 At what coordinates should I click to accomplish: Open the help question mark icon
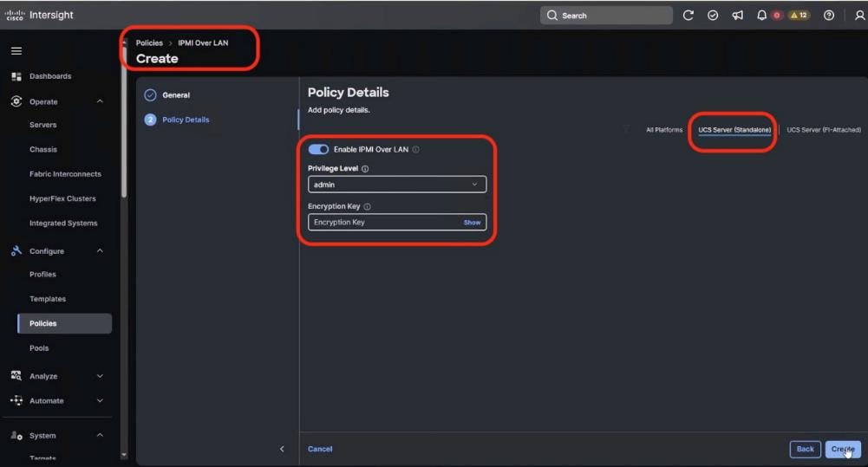pyautogui.click(x=829, y=16)
